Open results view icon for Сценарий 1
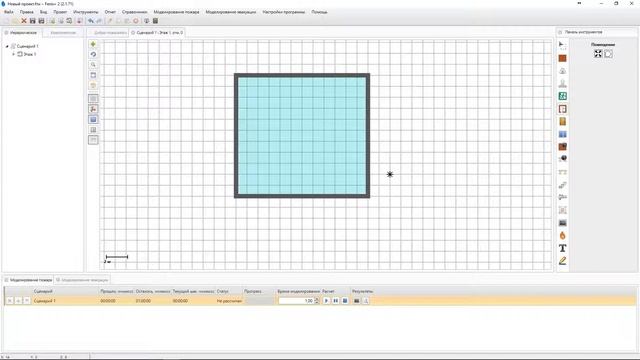The height and width of the screenshot is (360, 640). [x=356, y=301]
